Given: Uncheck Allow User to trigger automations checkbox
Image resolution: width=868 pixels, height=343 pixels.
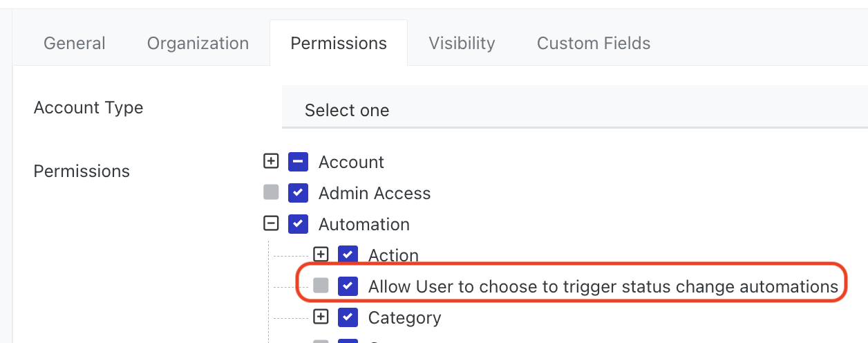Looking at the screenshot, I should 348,286.
